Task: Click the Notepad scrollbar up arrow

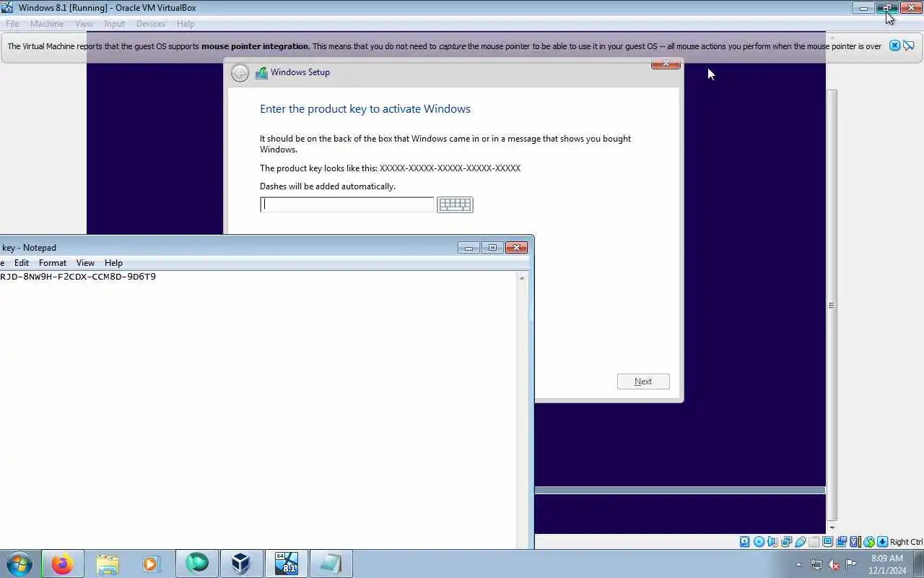Action: point(522,278)
